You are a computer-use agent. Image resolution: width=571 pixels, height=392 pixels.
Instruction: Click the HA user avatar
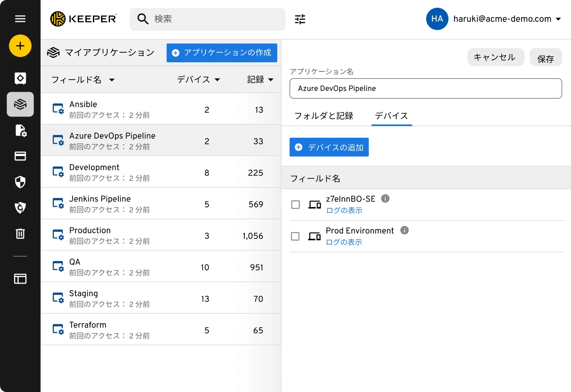[x=437, y=19]
